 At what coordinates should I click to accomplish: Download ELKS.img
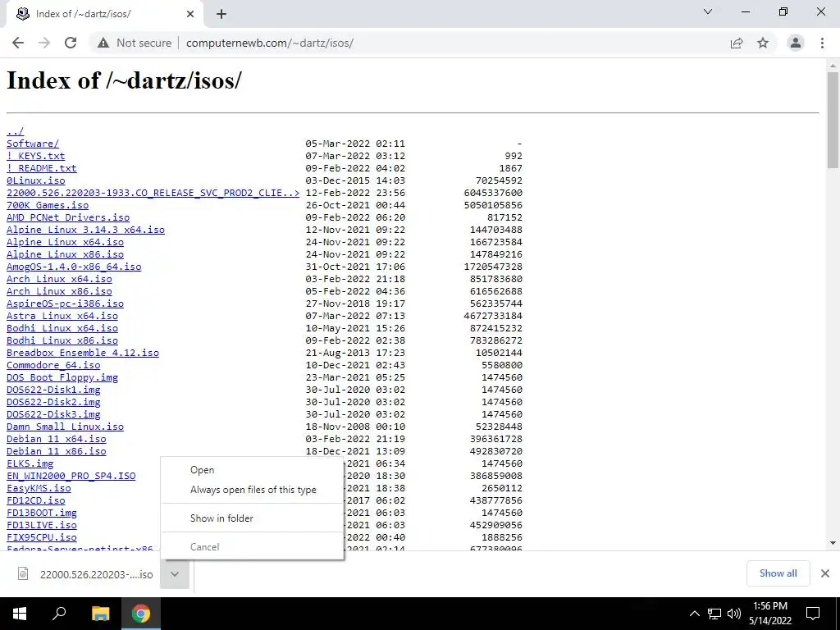[x=30, y=464]
